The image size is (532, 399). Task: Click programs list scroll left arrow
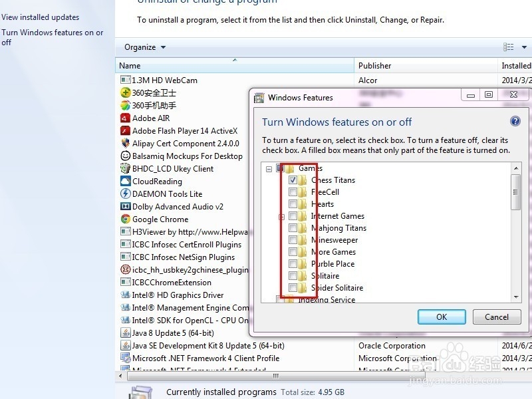click(x=120, y=376)
